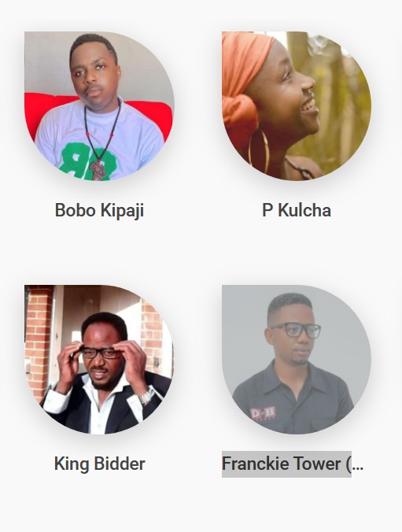This screenshot has height=532, width=402.
Task: Select the P Kulcha artist photo
Action: point(297,106)
